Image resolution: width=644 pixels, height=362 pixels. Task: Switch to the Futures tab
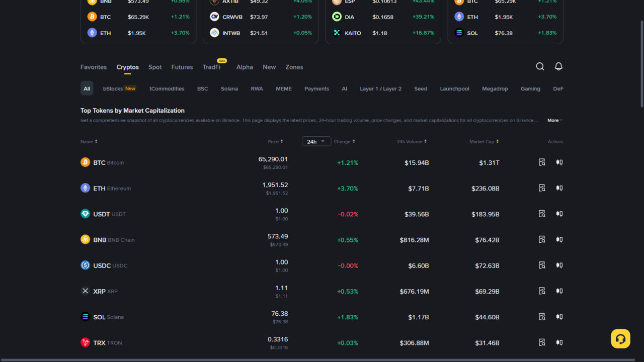tap(182, 67)
